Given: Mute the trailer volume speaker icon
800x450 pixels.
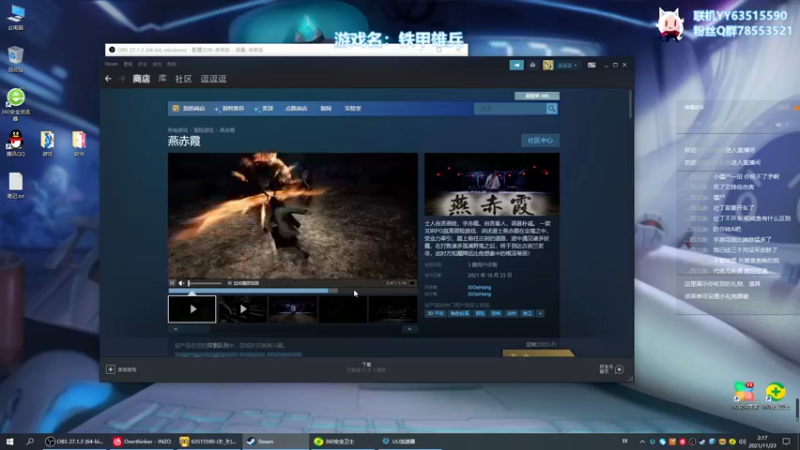Looking at the screenshot, I should 181,283.
